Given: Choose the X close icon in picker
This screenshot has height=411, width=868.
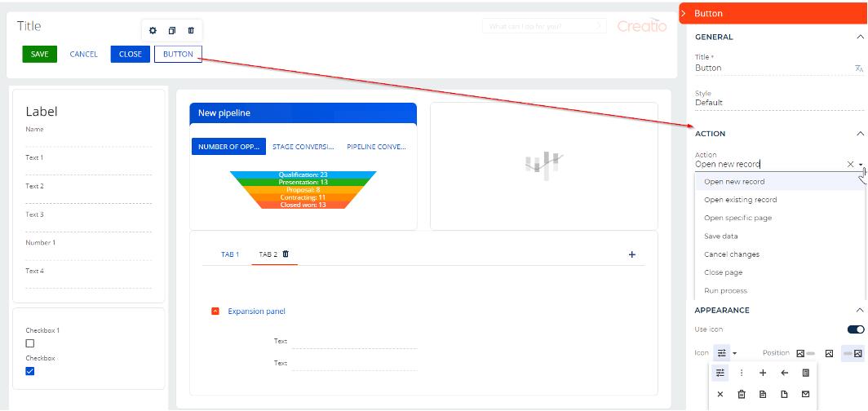Looking at the screenshot, I should pyautogui.click(x=720, y=395).
